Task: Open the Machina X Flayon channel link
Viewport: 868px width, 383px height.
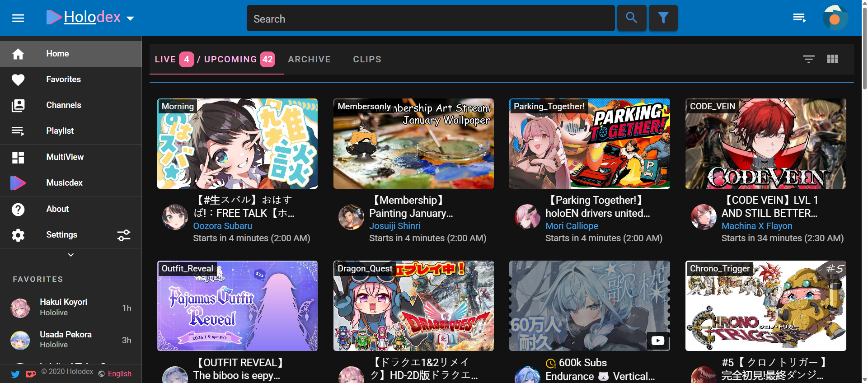Action: pyautogui.click(x=757, y=226)
